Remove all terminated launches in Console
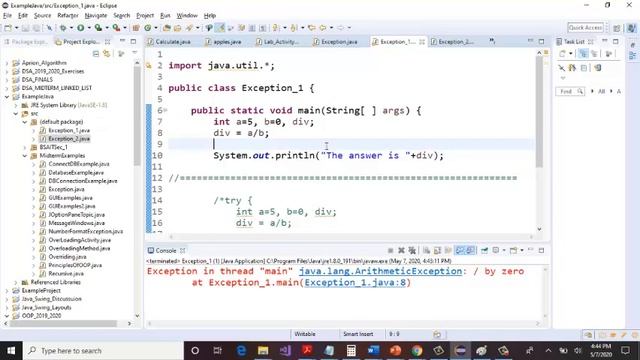640x360 pixels. click(412, 250)
